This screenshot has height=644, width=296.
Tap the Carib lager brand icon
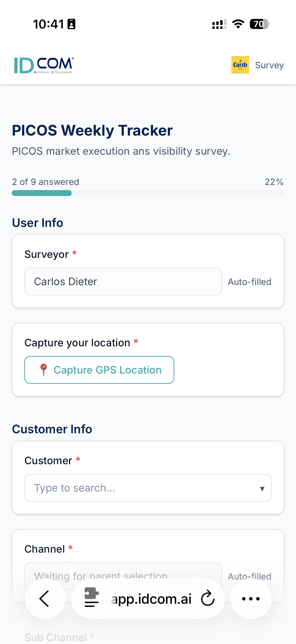[x=240, y=65]
